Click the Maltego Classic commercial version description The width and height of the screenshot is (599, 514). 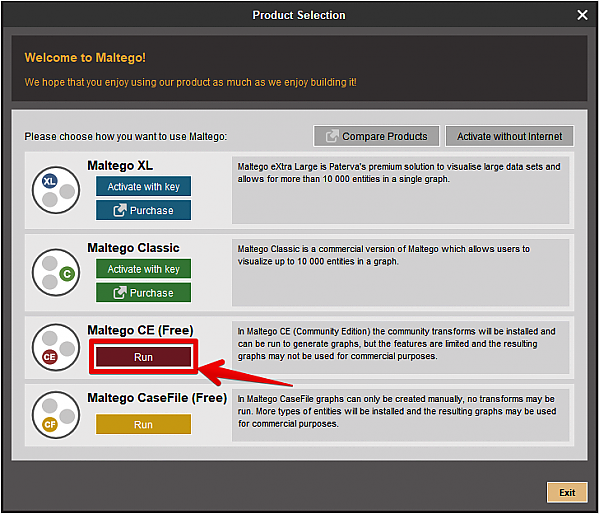[x=384, y=255]
